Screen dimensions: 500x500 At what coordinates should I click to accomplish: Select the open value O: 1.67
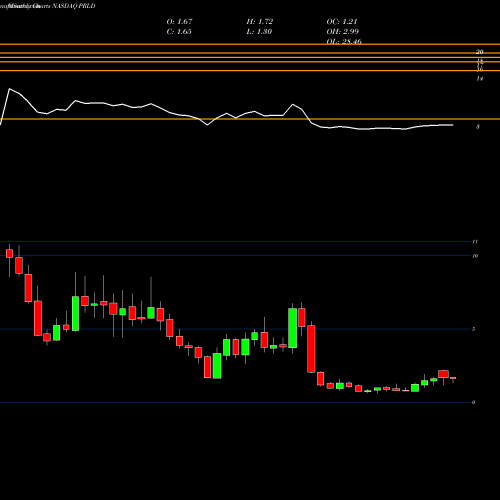179,22
